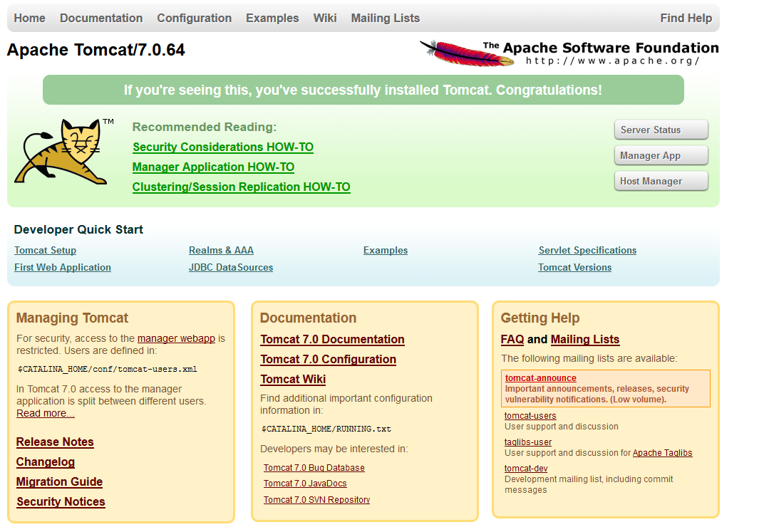
Task: Click the Read more... link
Action: pos(45,414)
